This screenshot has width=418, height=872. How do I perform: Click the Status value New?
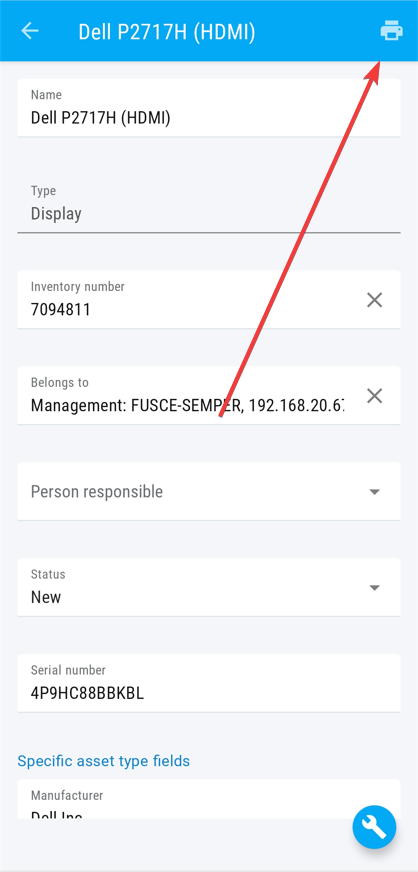(x=46, y=597)
